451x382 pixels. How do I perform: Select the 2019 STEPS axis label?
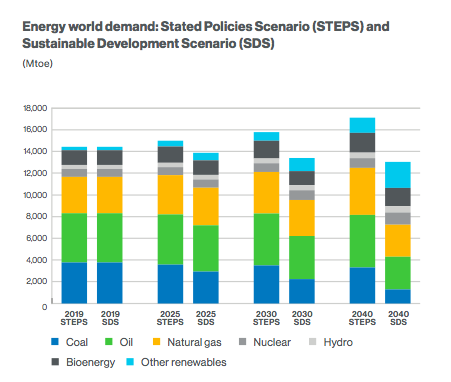(74, 318)
